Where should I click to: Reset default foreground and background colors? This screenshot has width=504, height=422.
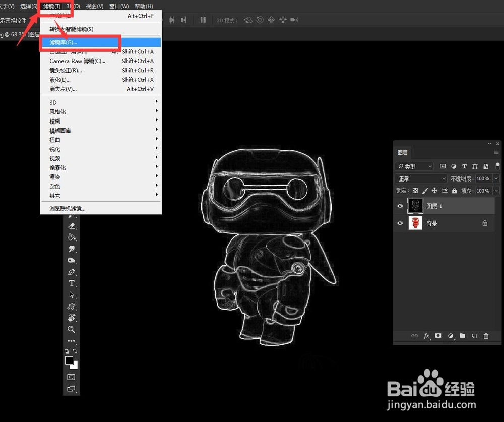click(x=67, y=351)
